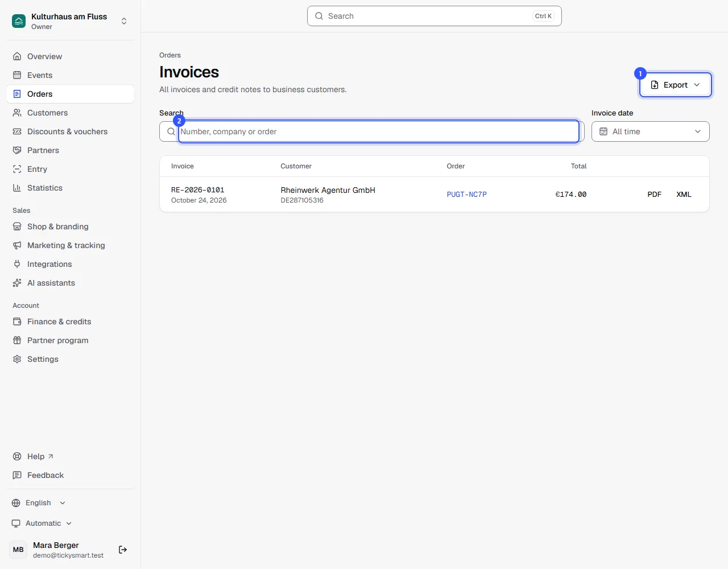
Task: Open the Help external link
Action: [x=71, y=456]
